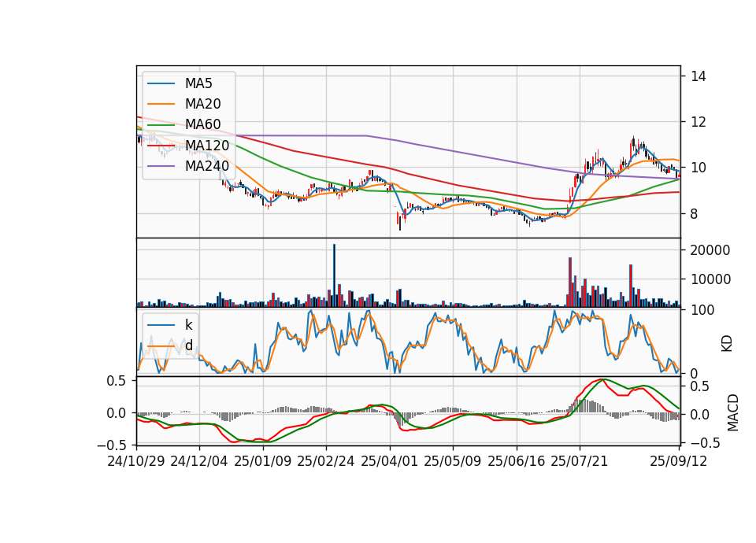The width and height of the screenshot is (756, 543).
Task: Click the volume axis value 20000
Action: (x=710, y=250)
